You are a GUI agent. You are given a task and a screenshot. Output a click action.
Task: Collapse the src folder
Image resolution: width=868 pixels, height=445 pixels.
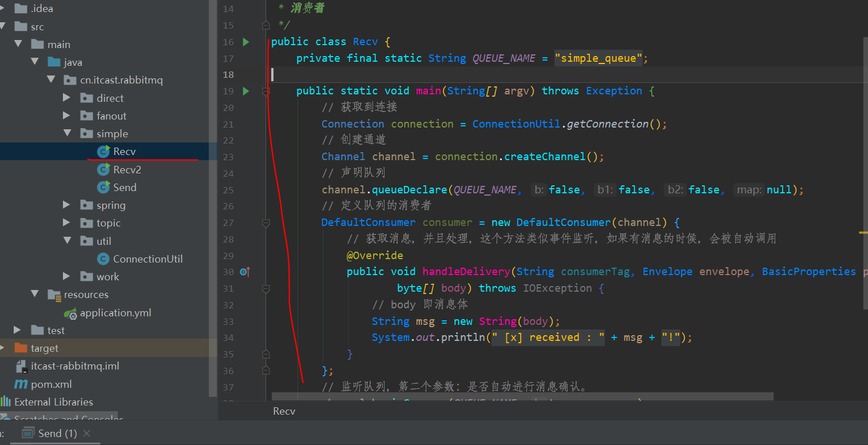[x=2, y=26]
